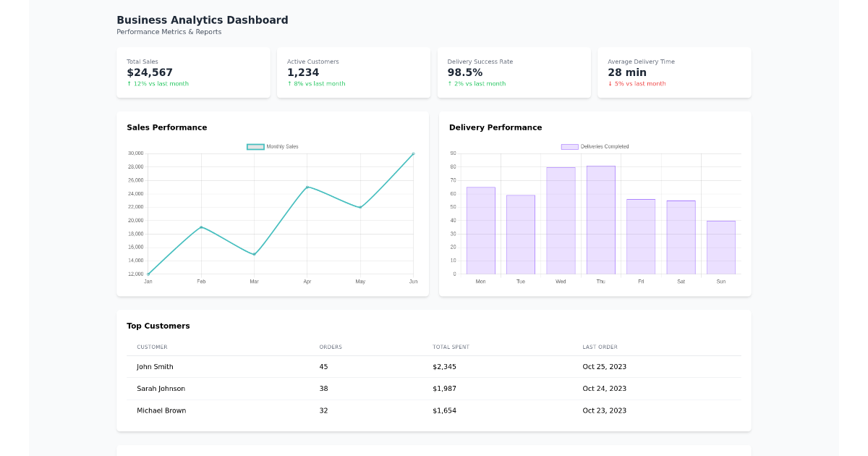Viewport: 868px width, 456px height.
Task: Select the Mar low point on Sales Performance
Action: point(254,254)
